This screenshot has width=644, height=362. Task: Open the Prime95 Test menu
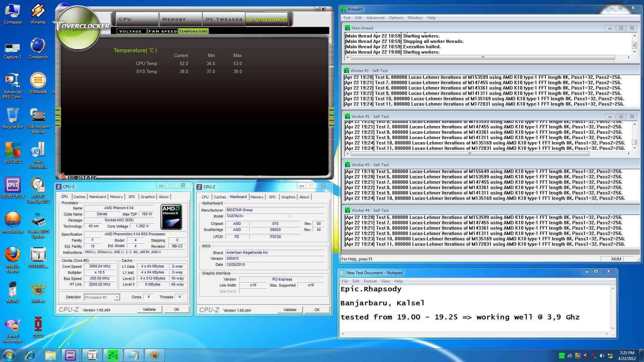pos(347,18)
